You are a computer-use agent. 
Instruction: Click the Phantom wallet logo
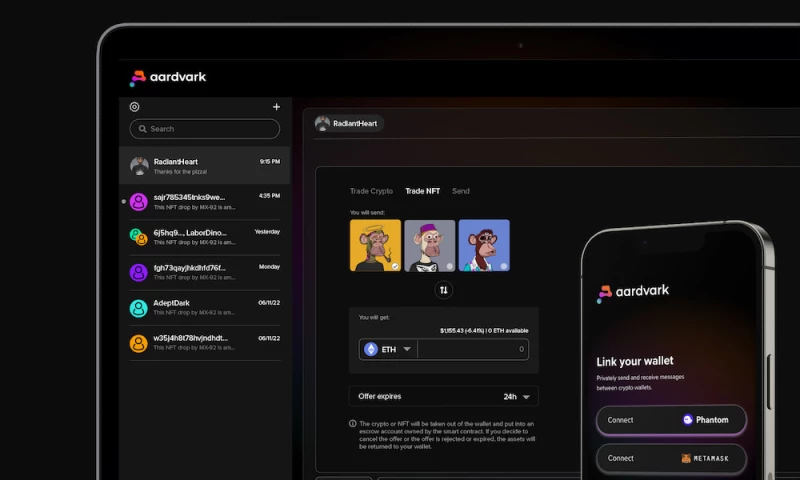[688, 420]
